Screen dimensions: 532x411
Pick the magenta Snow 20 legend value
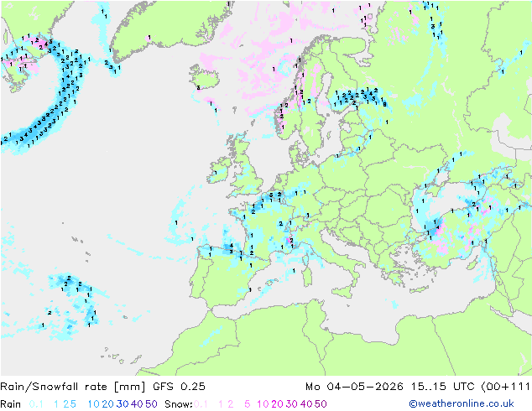pos(277,404)
